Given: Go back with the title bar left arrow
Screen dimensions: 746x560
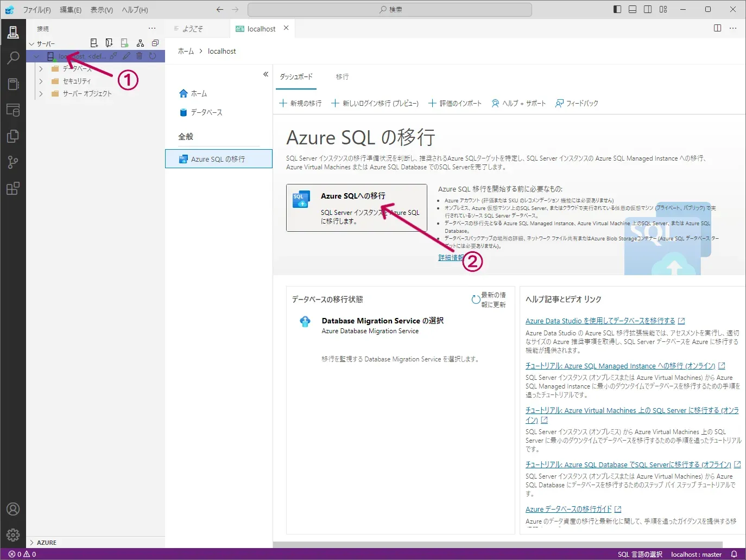Looking at the screenshot, I should click(220, 9).
